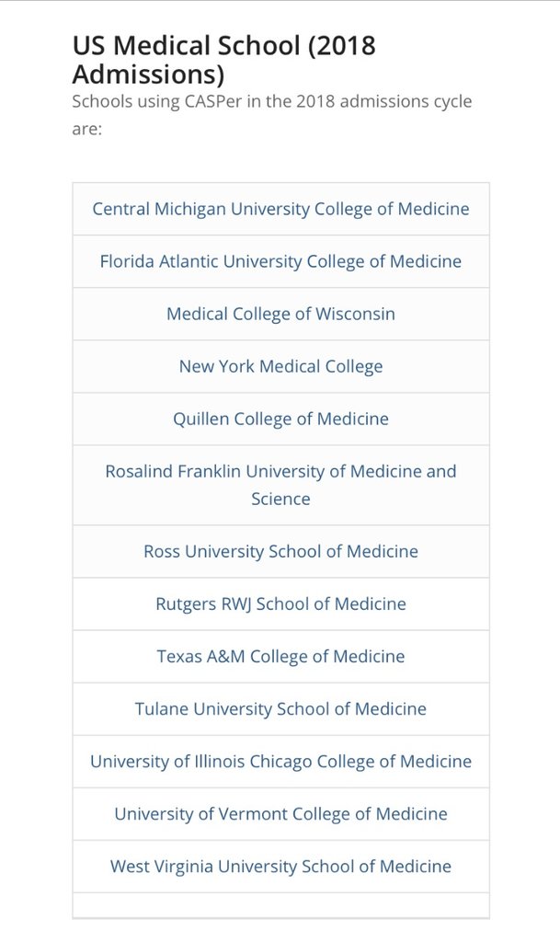The width and height of the screenshot is (560, 942).
Task: Click the empty row below West Virginia
Action: click(280, 904)
